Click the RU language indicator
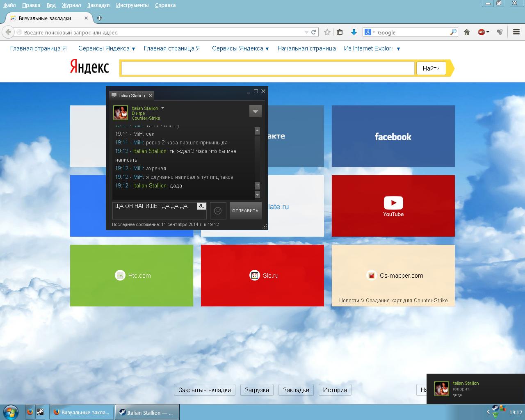525x420 pixels. coord(201,206)
